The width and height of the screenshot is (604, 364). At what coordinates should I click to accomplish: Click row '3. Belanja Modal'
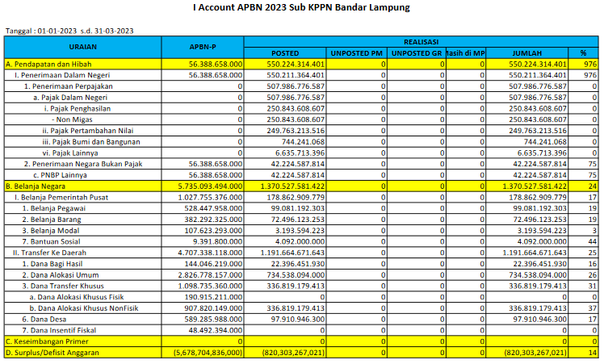pos(301,230)
